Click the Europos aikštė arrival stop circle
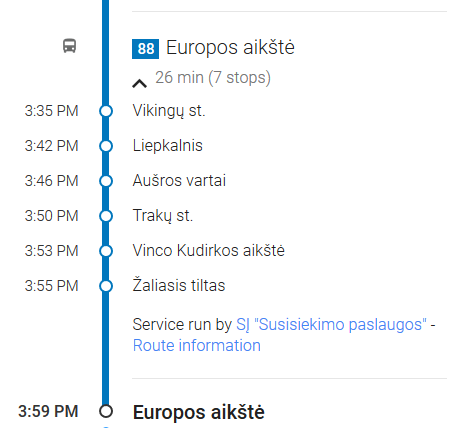468x428 pixels. click(106, 411)
